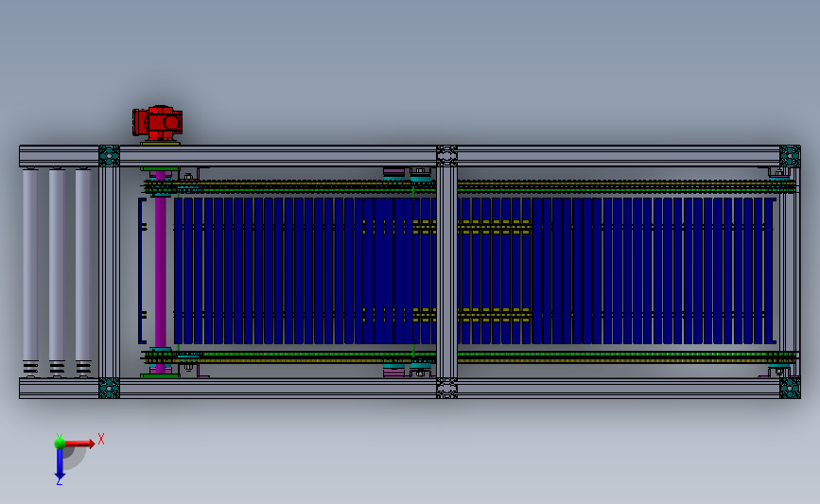The height and width of the screenshot is (504, 820).
Task: Click the green Y axis origin ball
Action: (60, 443)
